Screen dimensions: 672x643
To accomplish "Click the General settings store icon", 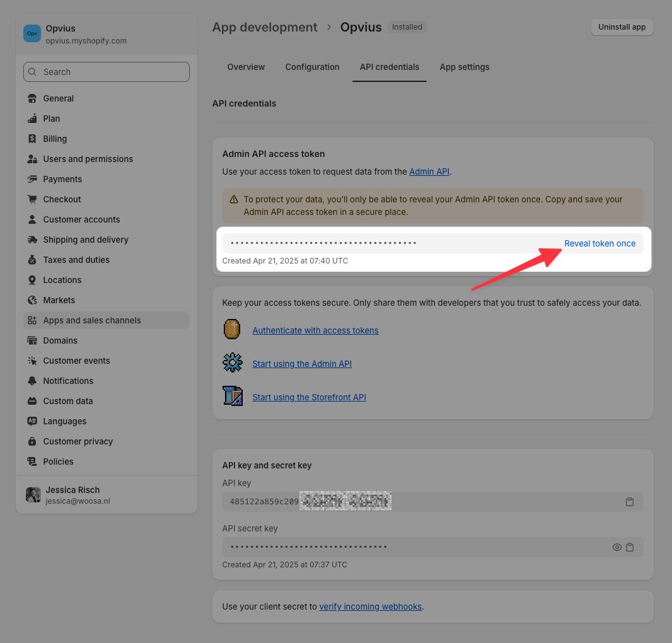I will click(32, 98).
